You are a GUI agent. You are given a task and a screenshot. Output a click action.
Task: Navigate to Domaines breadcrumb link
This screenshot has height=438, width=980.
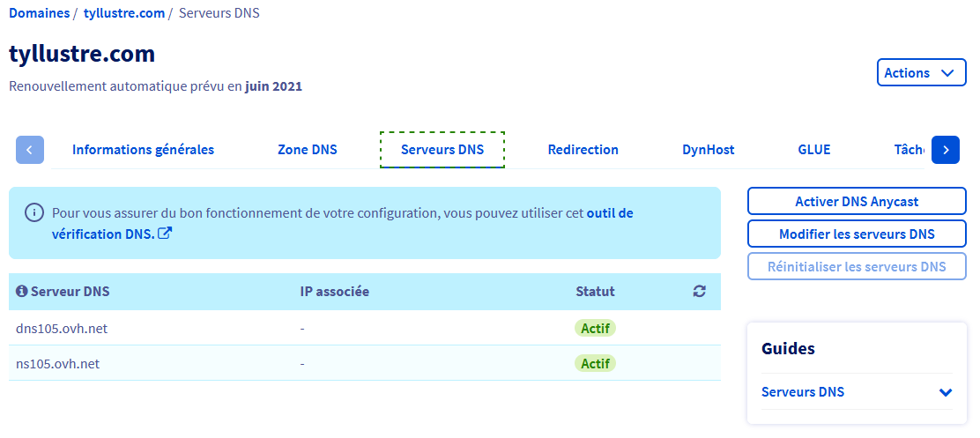pyautogui.click(x=39, y=13)
